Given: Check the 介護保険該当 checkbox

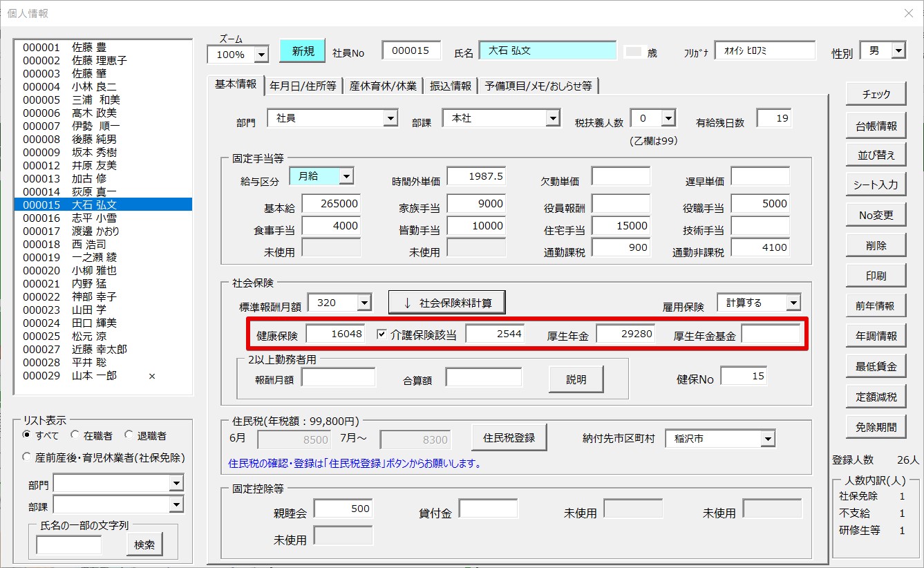Looking at the screenshot, I should point(381,334).
